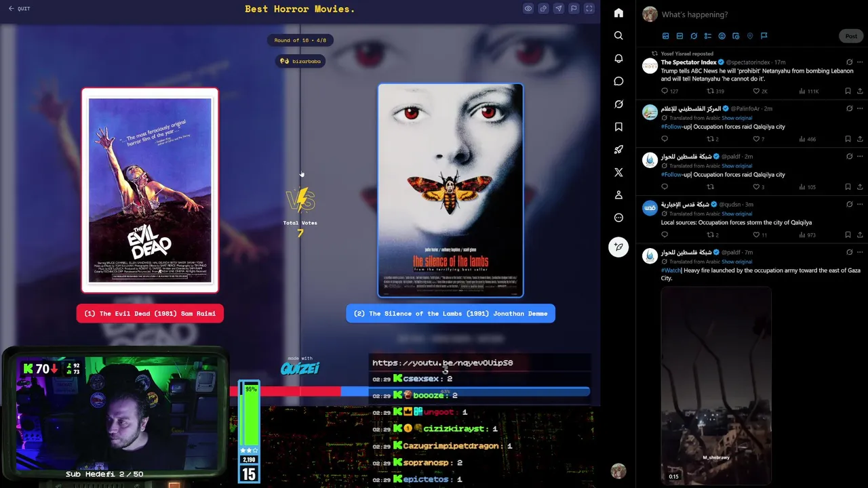Open account avatar at bottom of X sidebar
The width and height of the screenshot is (868, 488).
pos(618,471)
